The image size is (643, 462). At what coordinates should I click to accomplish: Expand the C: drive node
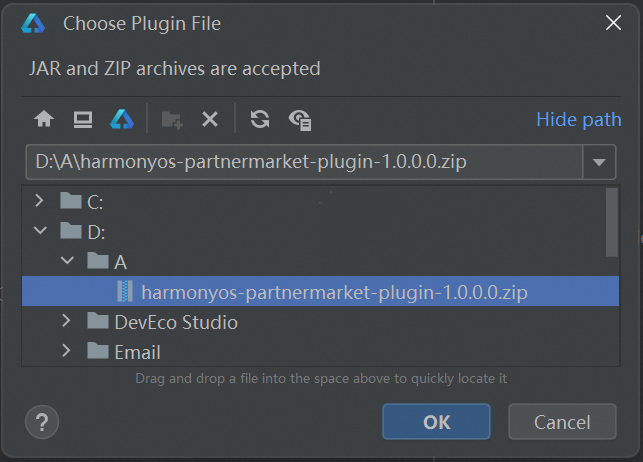pyautogui.click(x=39, y=200)
